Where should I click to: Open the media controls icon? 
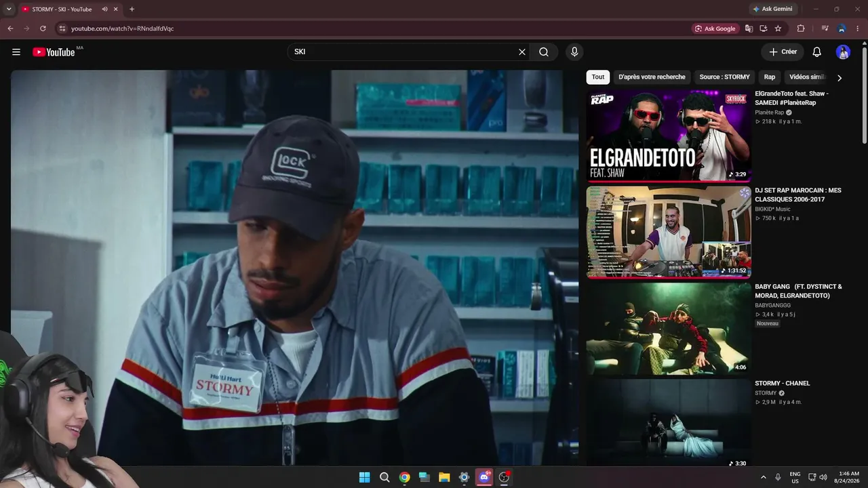[x=825, y=28]
